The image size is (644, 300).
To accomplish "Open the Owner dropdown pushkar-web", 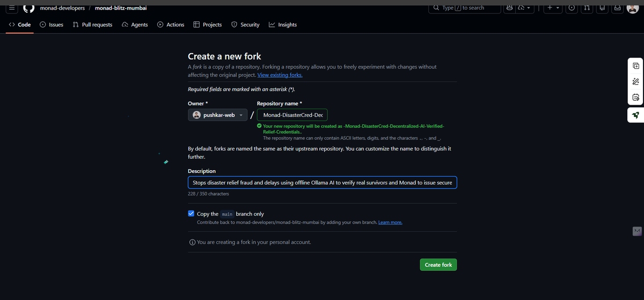I will tap(218, 115).
